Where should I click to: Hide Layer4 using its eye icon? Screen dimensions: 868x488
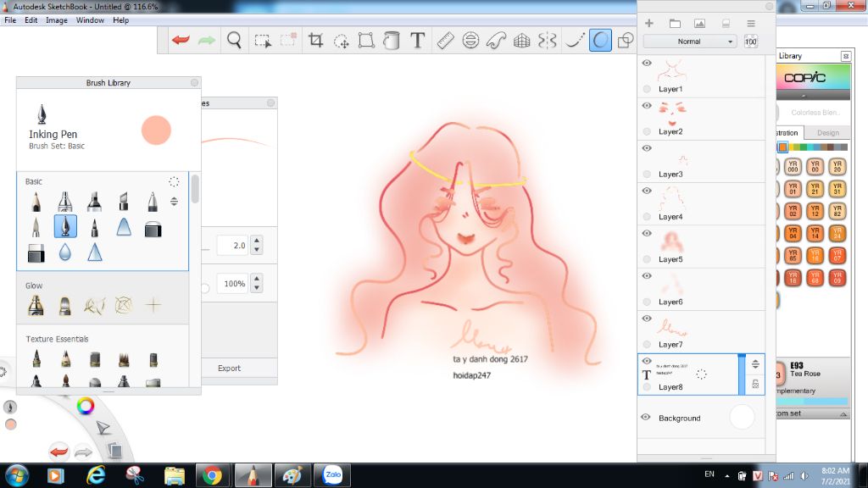647,191
